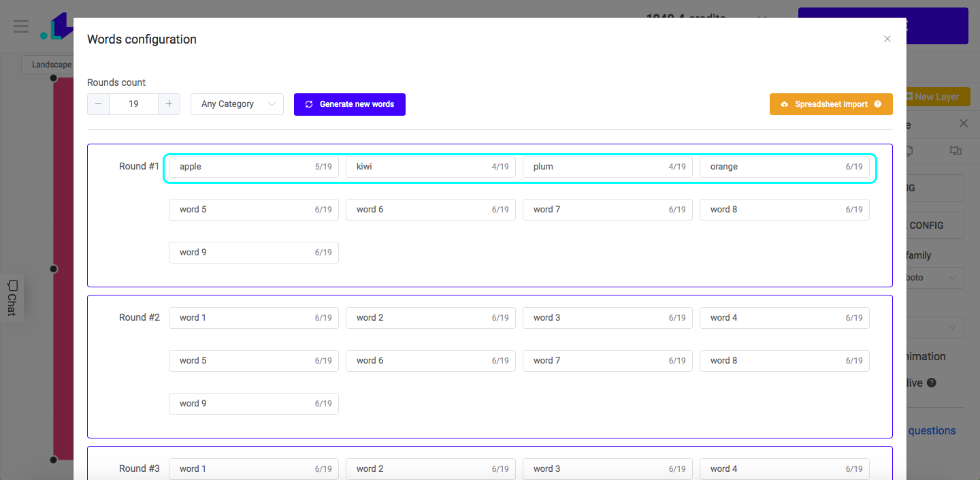
Task: Edit 'word 4' field in Round #2
Action: point(785,318)
